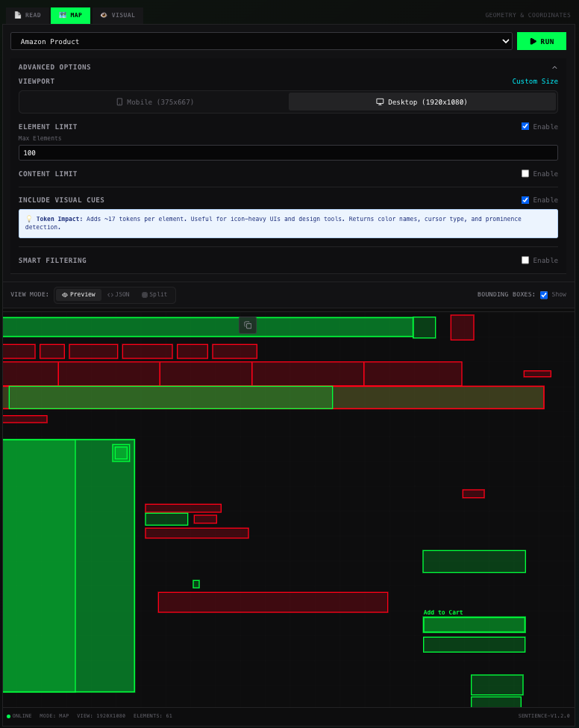Click the Add to Cart bounding box

pyautogui.click(x=474, y=625)
